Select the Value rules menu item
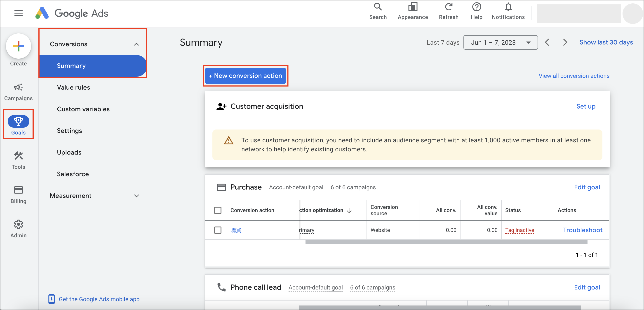644x310 pixels. click(73, 87)
